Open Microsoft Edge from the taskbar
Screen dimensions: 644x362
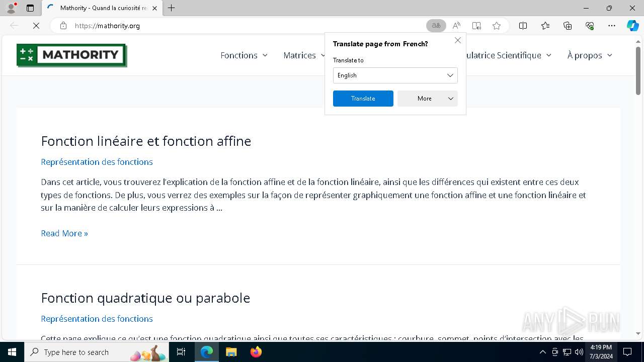tap(207, 352)
